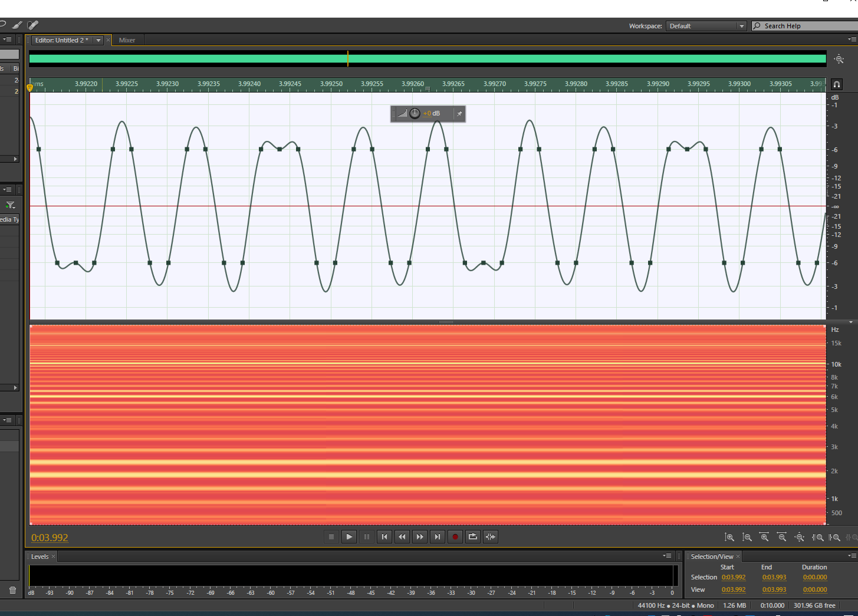The height and width of the screenshot is (616, 858).
Task: Click the Fast Forward transport button
Action: 420,536
